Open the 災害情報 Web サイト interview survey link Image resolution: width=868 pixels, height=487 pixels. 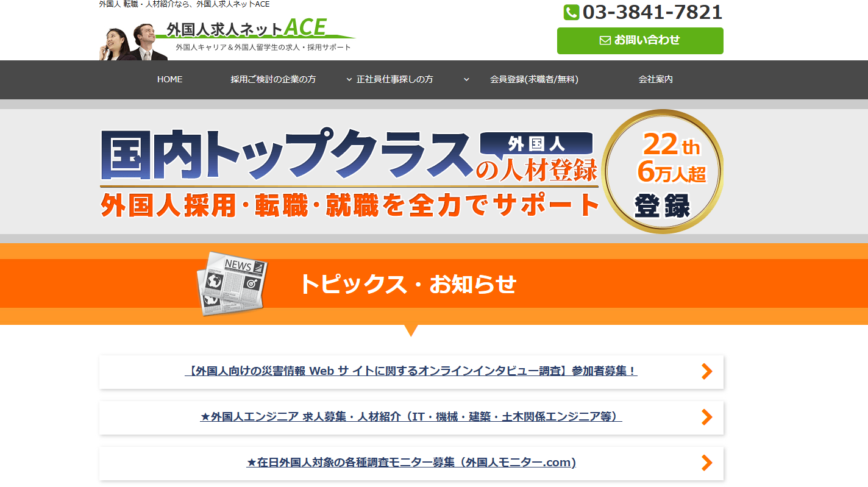pyautogui.click(x=411, y=371)
